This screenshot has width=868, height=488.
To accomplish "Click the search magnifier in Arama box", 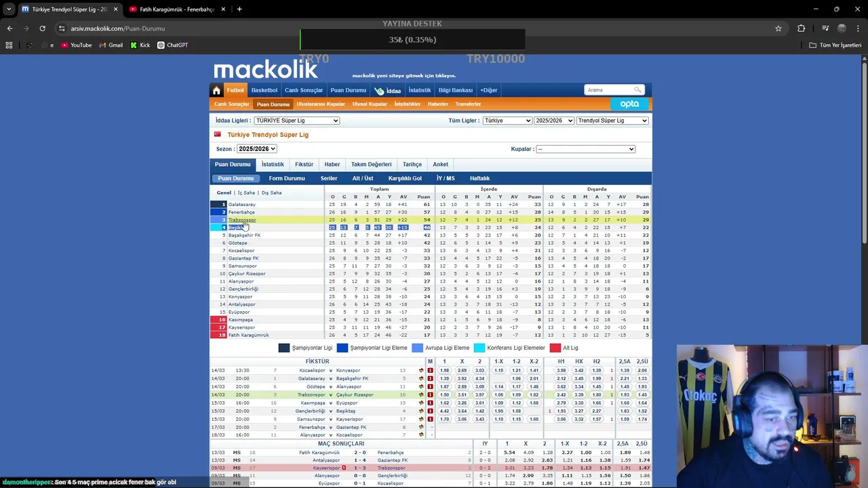I will pyautogui.click(x=637, y=89).
